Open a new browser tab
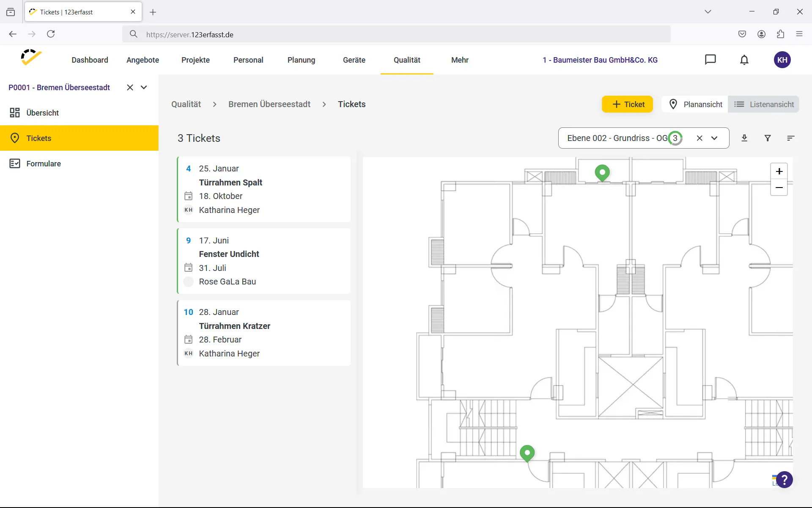Screen dimensions: 812x508 tap(153, 12)
